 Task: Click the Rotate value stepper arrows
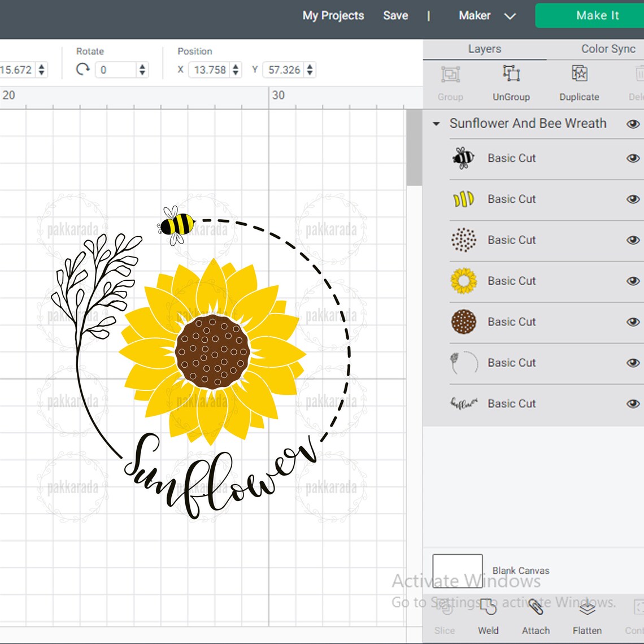pos(142,69)
